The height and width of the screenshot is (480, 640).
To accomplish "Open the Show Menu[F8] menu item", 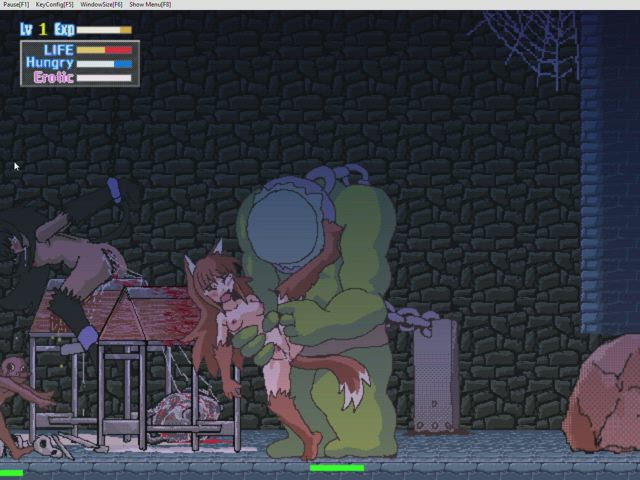I will [x=150, y=4].
